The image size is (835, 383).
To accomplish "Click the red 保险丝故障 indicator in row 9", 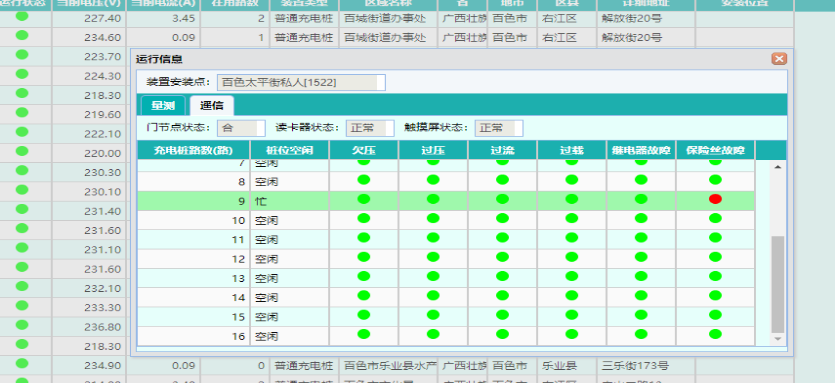I will pyautogui.click(x=715, y=199).
